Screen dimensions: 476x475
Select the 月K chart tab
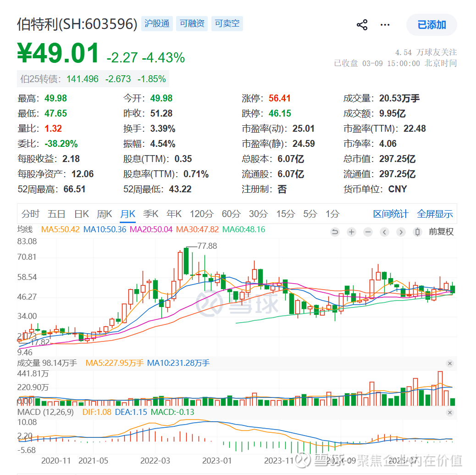(x=128, y=214)
